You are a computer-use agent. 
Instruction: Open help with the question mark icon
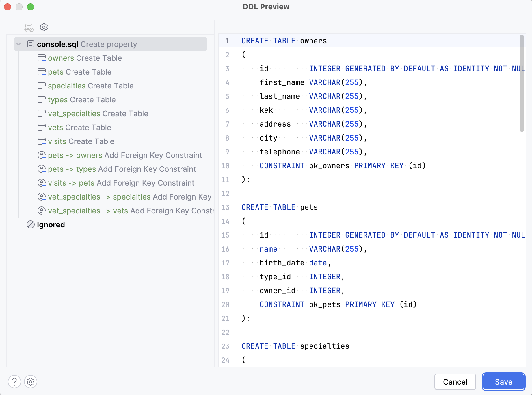coord(14,382)
